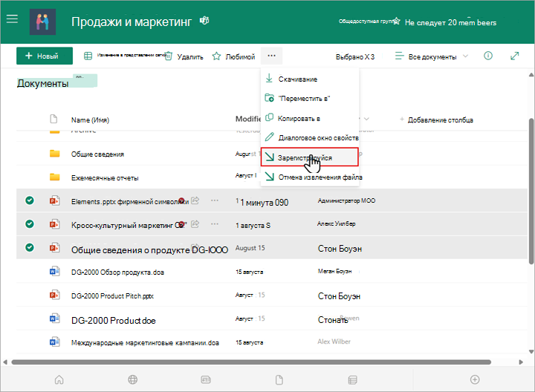
Task: Click Удалить in the command bar
Action: (184, 56)
